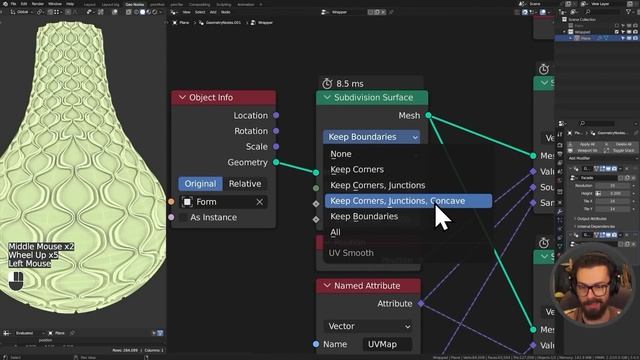
Task: Open the Window menu
Action: 55,4
